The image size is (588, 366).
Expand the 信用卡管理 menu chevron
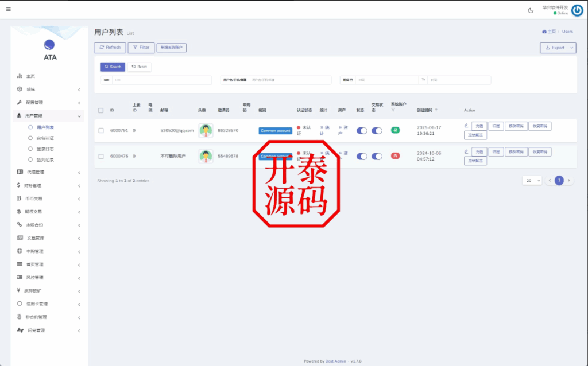[79, 304]
